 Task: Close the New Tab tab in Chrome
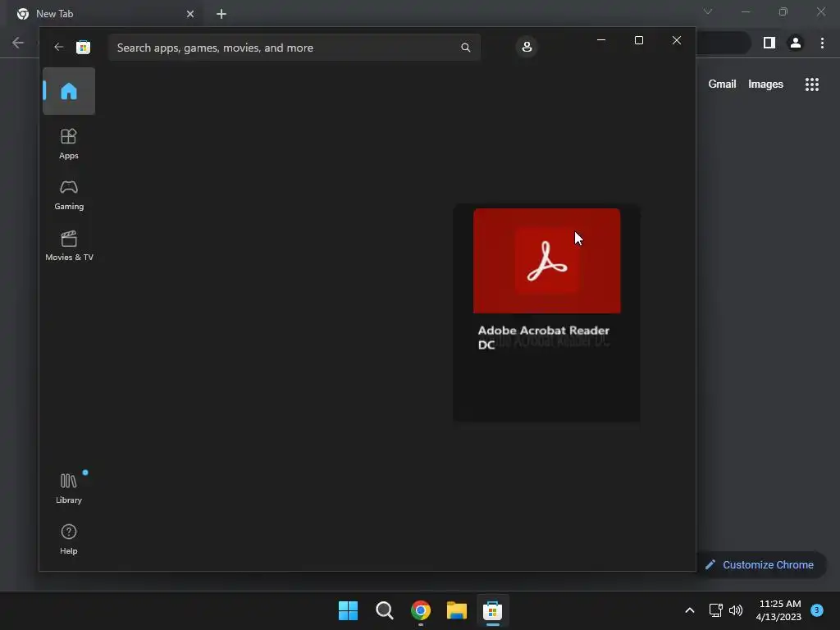coord(190,14)
